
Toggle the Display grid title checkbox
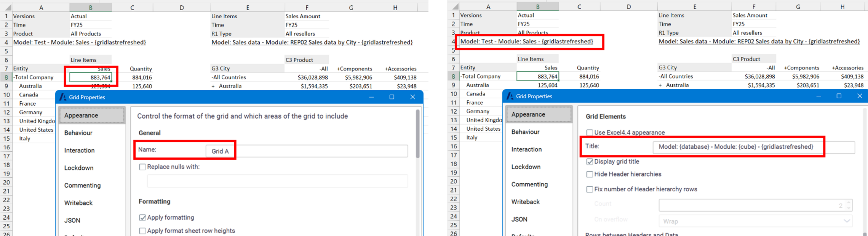tap(590, 161)
